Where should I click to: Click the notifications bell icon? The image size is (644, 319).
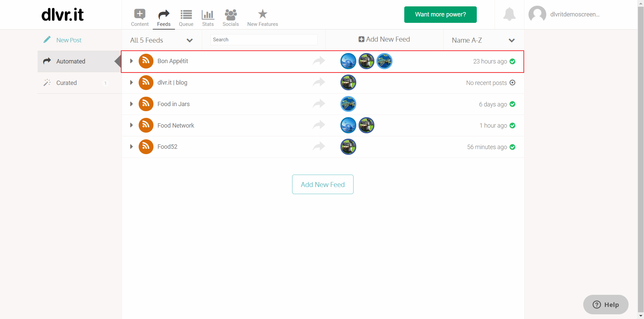[x=509, y=14]
